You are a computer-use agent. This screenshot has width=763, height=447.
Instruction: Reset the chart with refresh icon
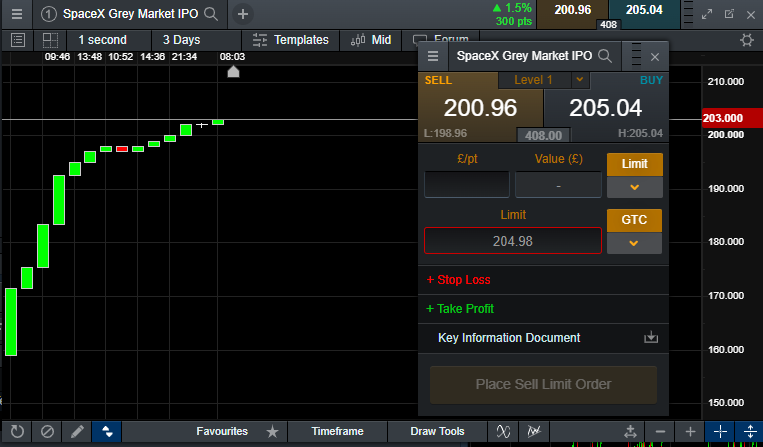coord(17,431)
